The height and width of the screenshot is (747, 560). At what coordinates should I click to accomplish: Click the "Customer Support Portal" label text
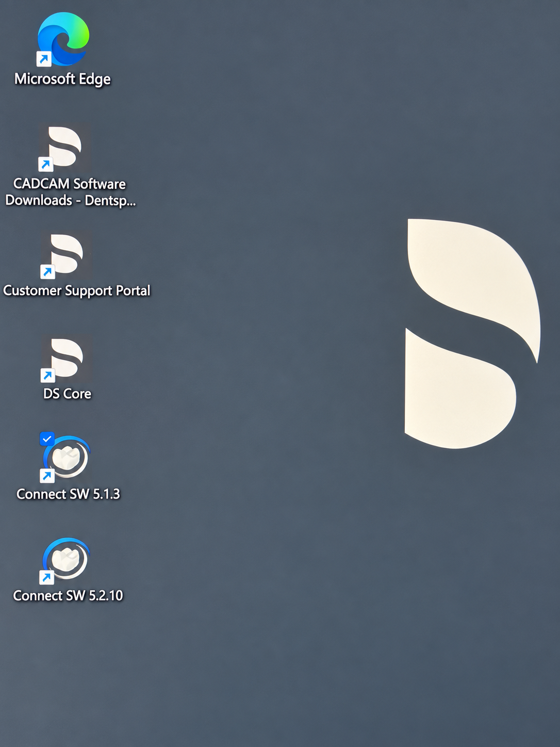[77, 291]
